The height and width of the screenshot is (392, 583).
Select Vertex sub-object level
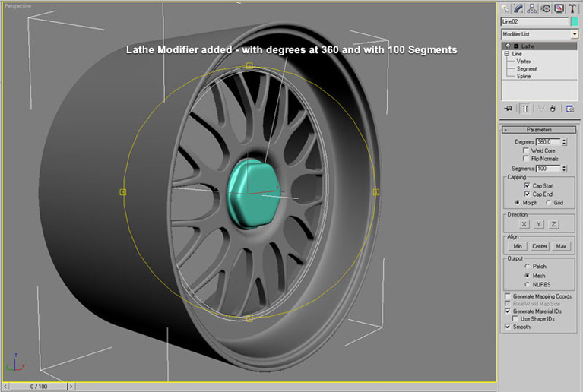pyautogui.click(x=525, y=62)
